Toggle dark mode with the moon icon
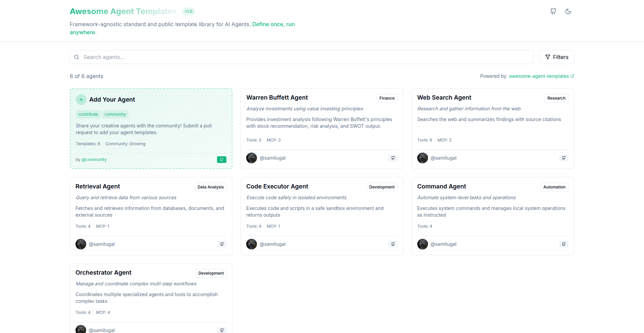The height and width of the screenshot is (333, 644). (x=568, y=11)
